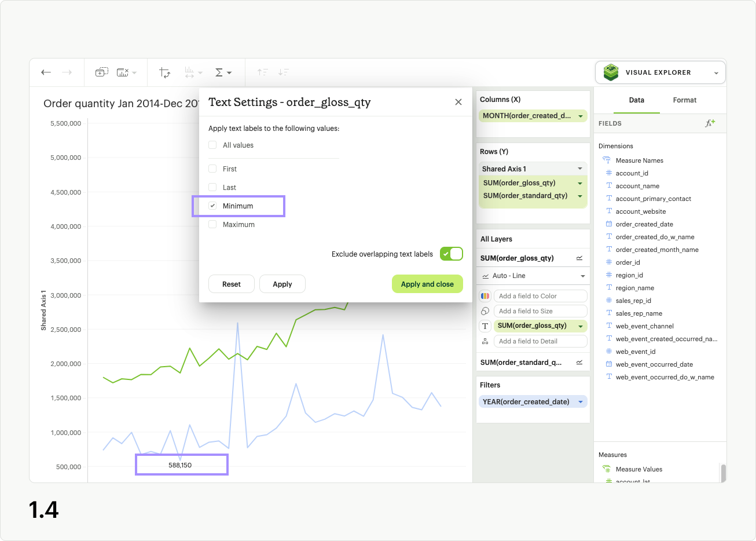Toggle Exclude overlapping text labels switch
756x541 pixels.
click(452, 254)
